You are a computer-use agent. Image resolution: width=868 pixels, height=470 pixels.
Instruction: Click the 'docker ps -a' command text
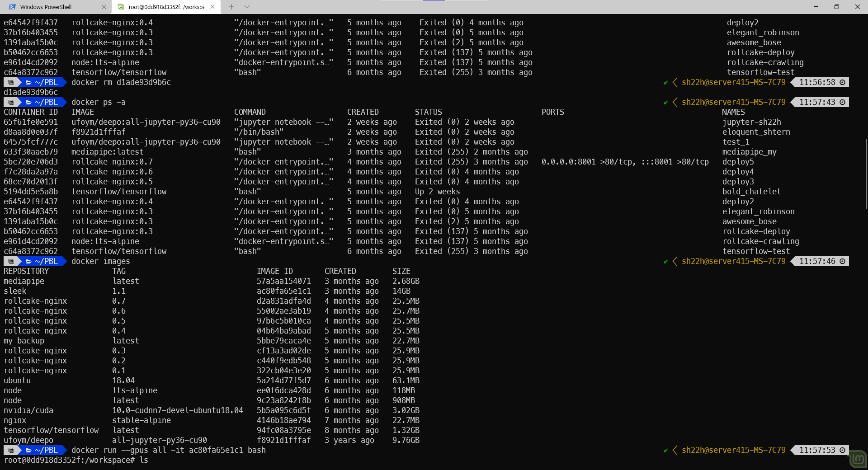click(x=99, y=102)
